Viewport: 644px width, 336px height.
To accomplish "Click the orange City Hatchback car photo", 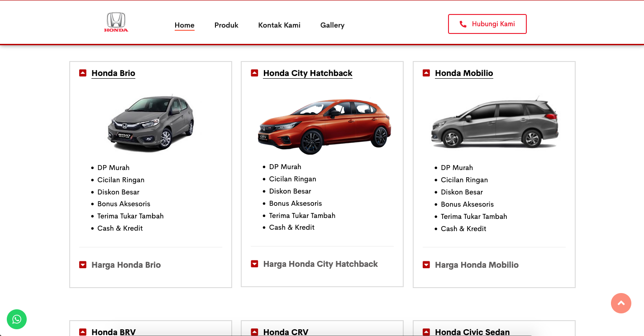I will [x=324, y=126].
